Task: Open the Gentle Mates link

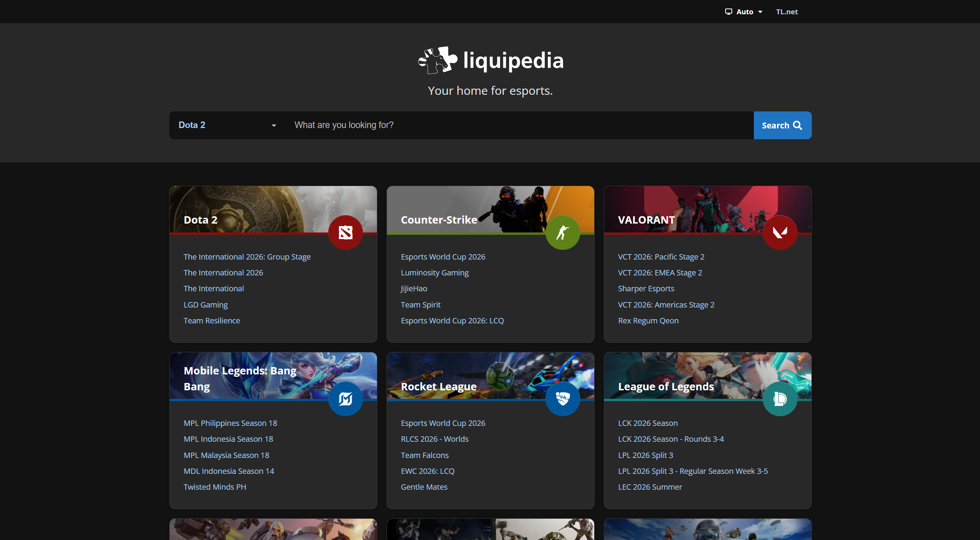Action: pos(424,487)
